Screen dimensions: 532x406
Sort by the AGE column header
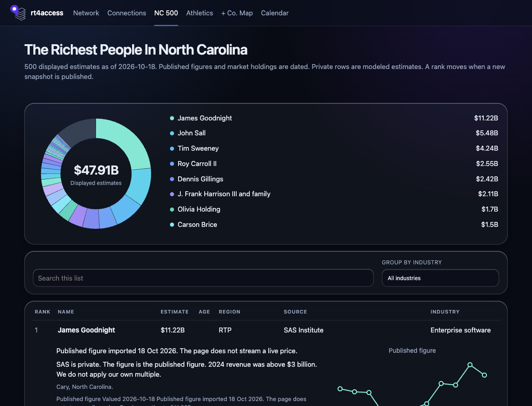(204, 312)
